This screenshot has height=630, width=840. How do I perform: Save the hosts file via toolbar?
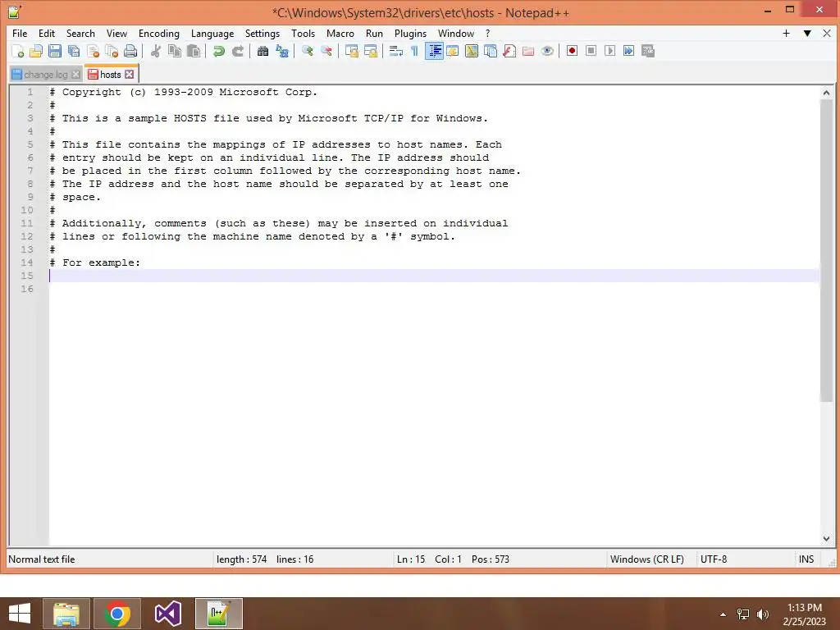point(55,51)
